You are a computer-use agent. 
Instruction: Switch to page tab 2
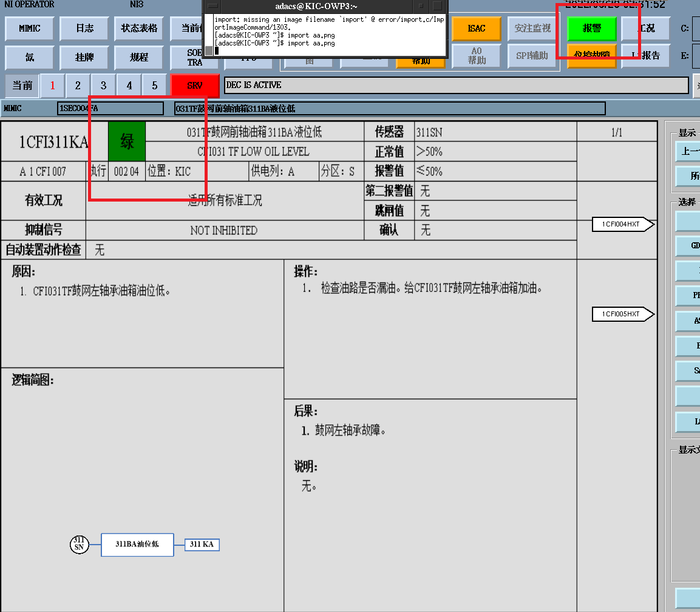click(78, 86)
